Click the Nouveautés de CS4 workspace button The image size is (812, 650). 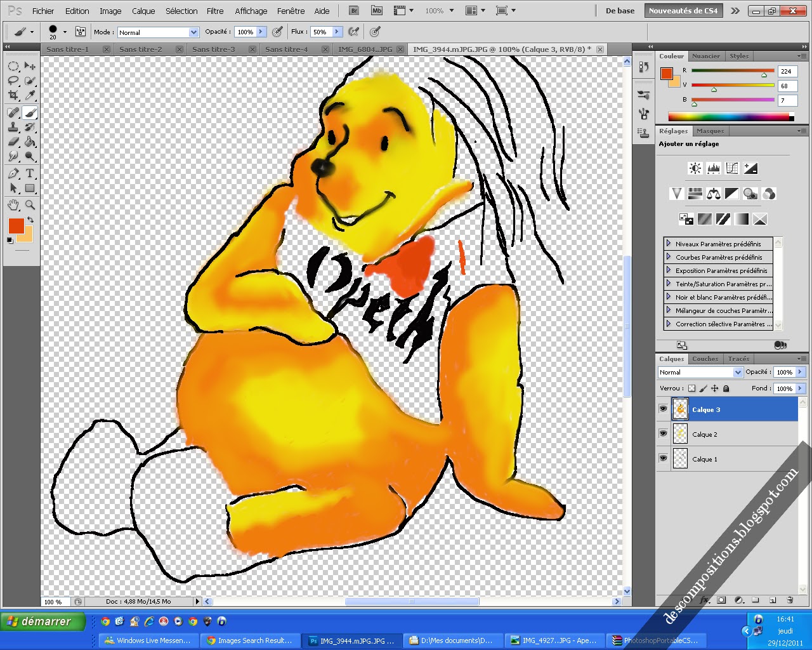tap(683, 11)
